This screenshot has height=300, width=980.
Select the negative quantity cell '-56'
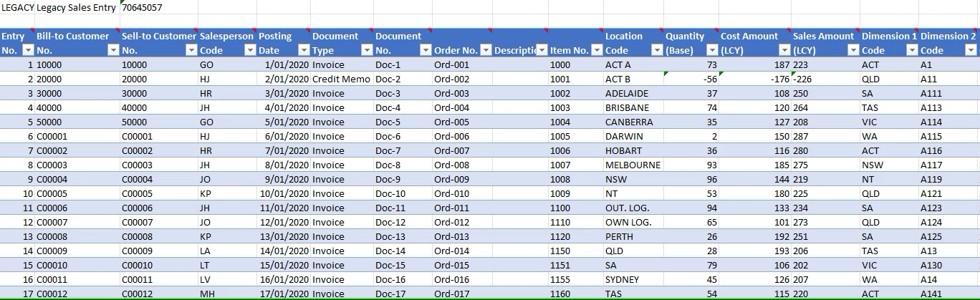(691, 79)
